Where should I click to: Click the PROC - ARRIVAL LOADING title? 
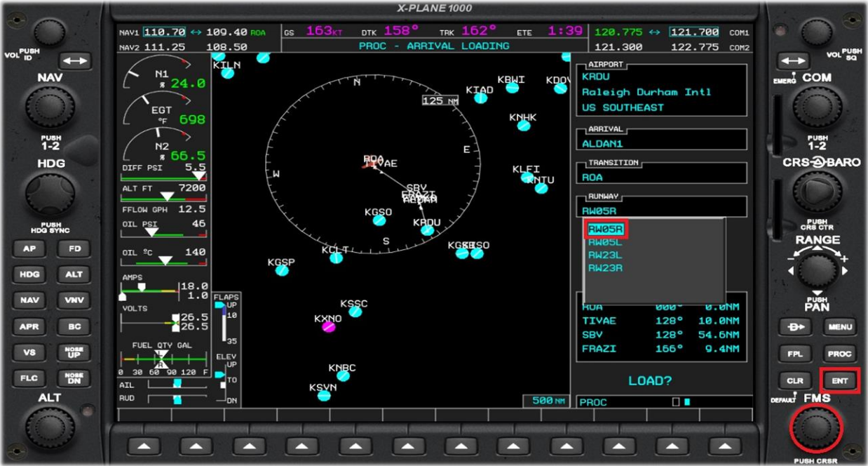[434, 46]
